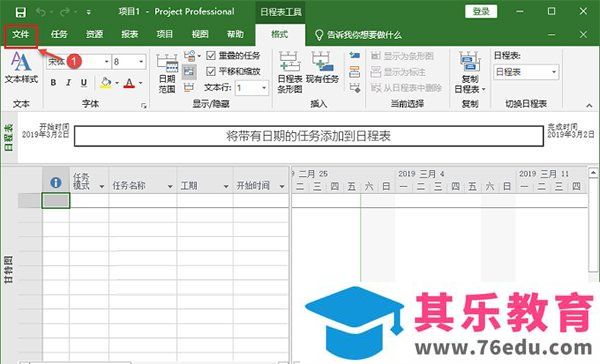Open the 复制日程表 dropdown
The image size is (600, 364).
click(x=470, y=73)
